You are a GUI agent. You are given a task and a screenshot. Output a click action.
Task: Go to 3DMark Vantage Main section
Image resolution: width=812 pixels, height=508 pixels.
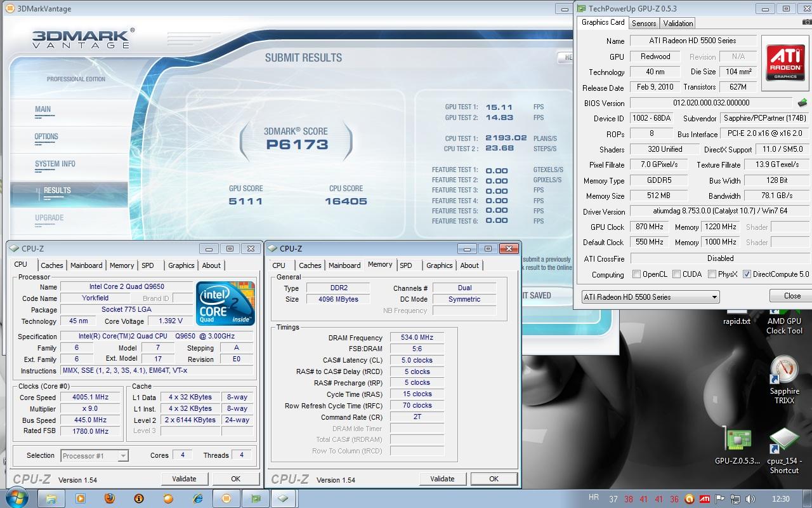43,109
